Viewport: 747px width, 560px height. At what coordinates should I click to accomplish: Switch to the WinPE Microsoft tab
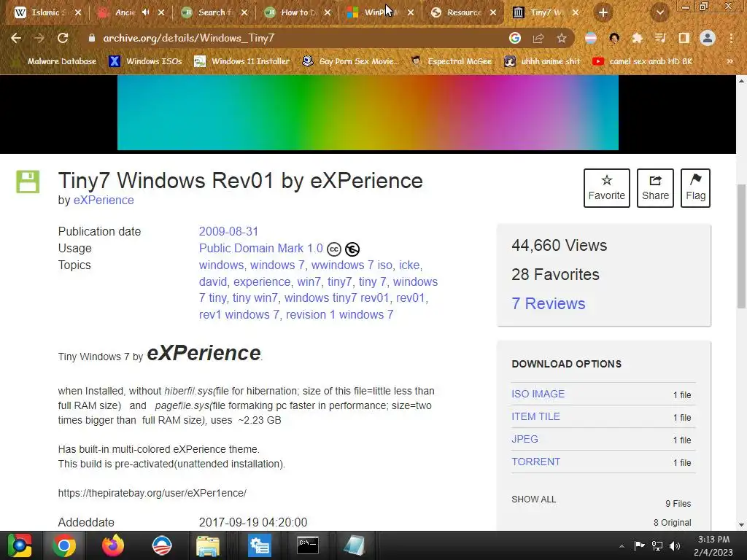[x=379, y=13]
